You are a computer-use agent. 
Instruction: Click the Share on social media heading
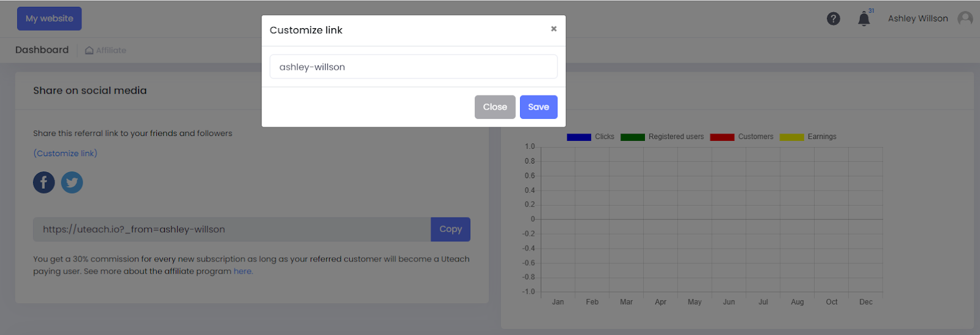pyautogui.click(x=90, y=91)
